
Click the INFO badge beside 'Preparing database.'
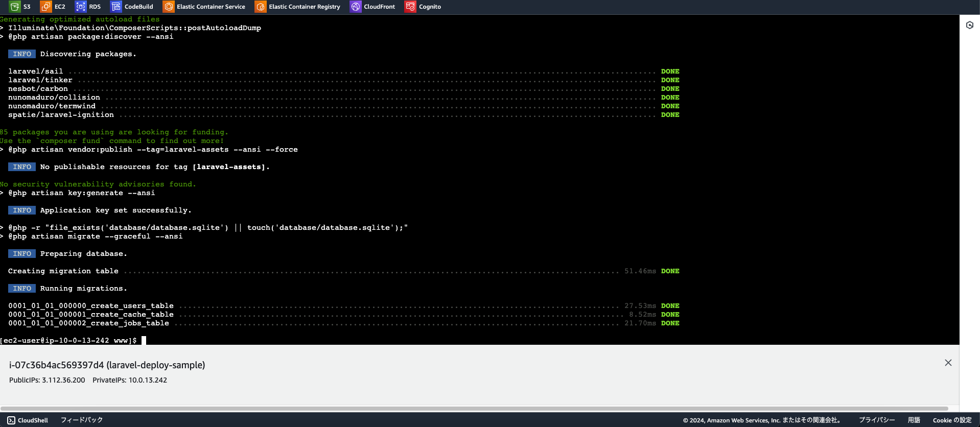tap(22, 254)
